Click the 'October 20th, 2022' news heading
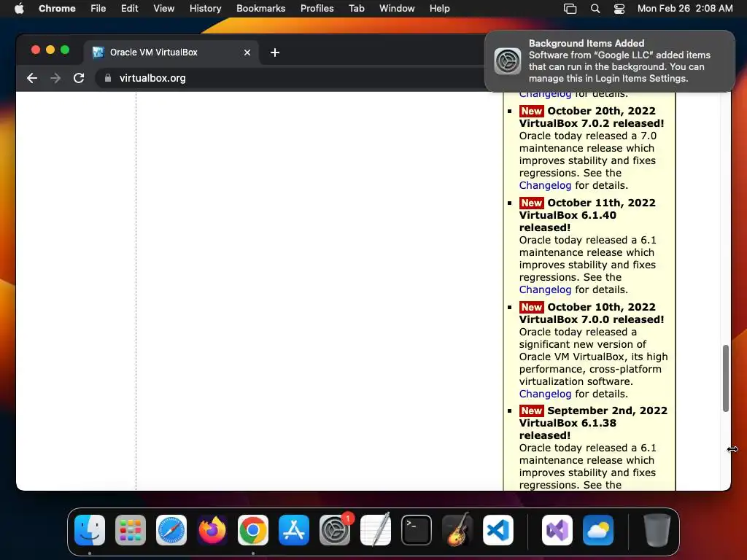Image resolution: width=747 pixels, height=560 pixels. 601,111
